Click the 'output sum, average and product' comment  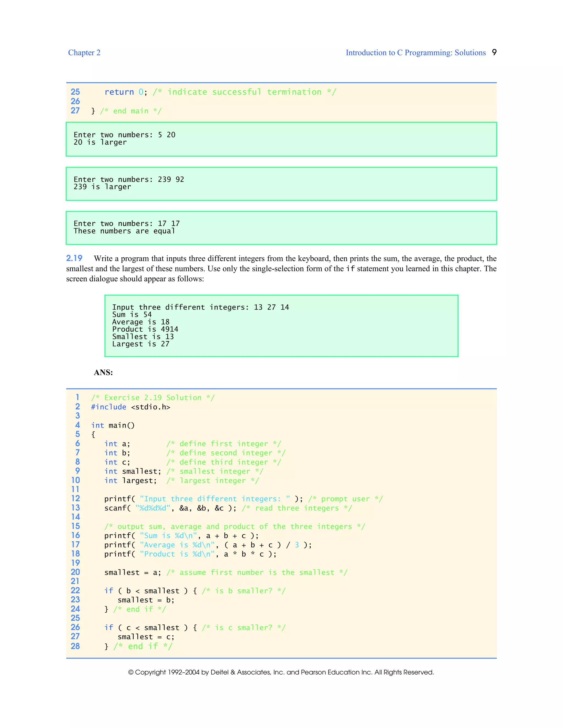[x=235, y=527]
